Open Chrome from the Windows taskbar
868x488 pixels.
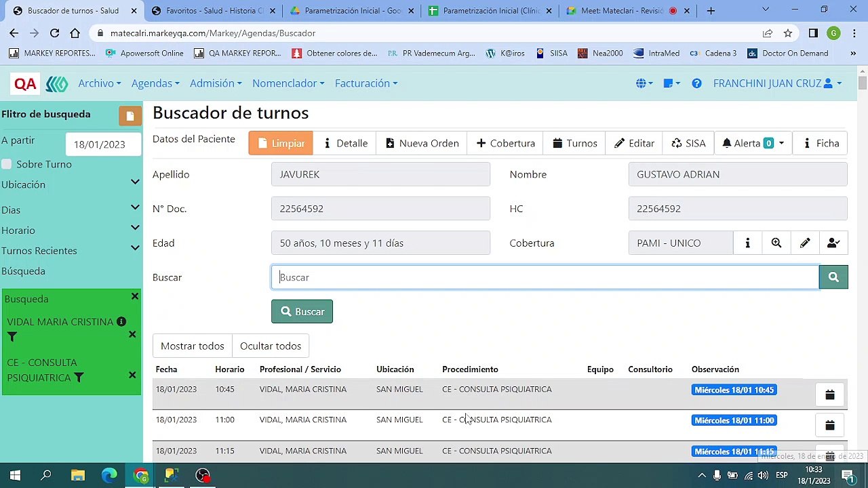coord(141,475)
